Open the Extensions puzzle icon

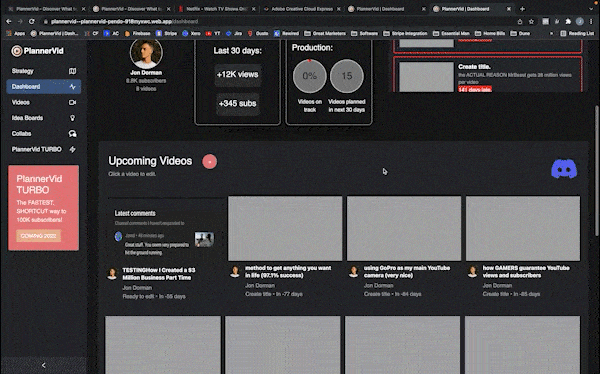[568, 21]
